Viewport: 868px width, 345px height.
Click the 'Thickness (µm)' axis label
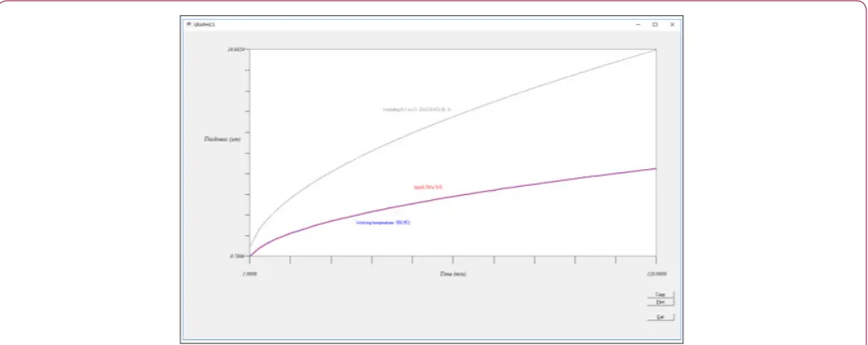[x=222, y=139]
